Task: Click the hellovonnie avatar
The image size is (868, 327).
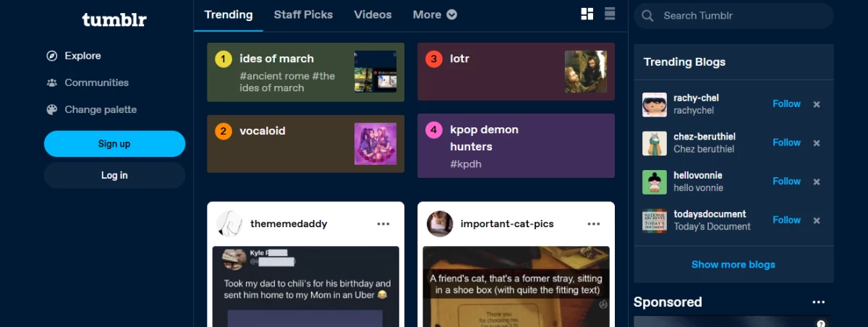Action: point(655,182)
